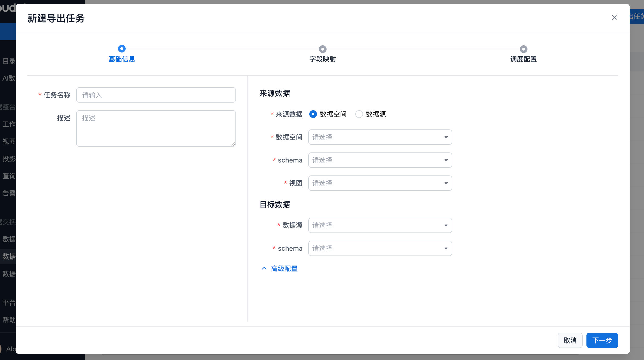
Task: Switch to the 字段映射 step label
Action: coord(322,59)
